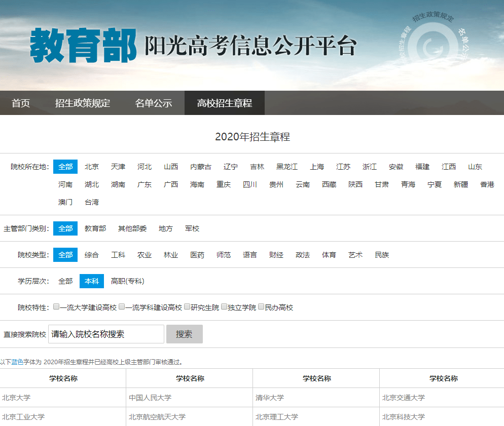Filter location by 江苏
Screen dimensions: 504x426
click(343, 167)
